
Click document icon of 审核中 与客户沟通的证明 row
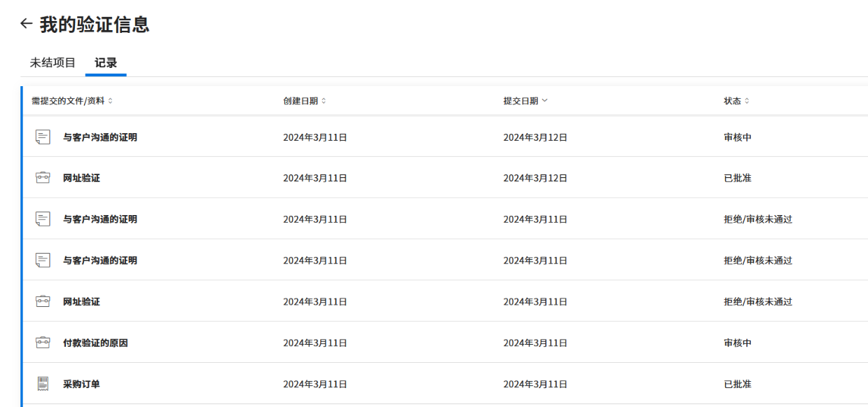point(43,137)
